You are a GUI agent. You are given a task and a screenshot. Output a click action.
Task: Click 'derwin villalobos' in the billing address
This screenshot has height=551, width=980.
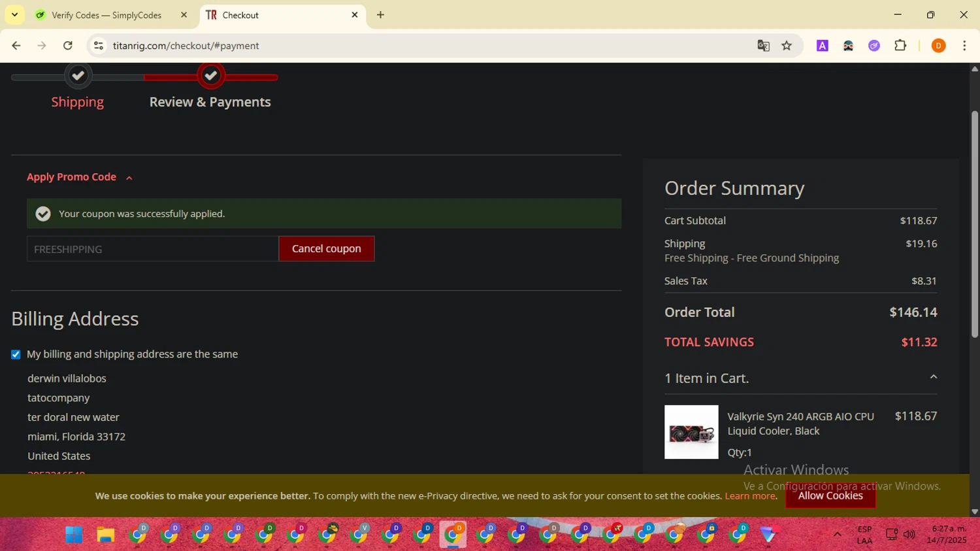tap(67, 378)
